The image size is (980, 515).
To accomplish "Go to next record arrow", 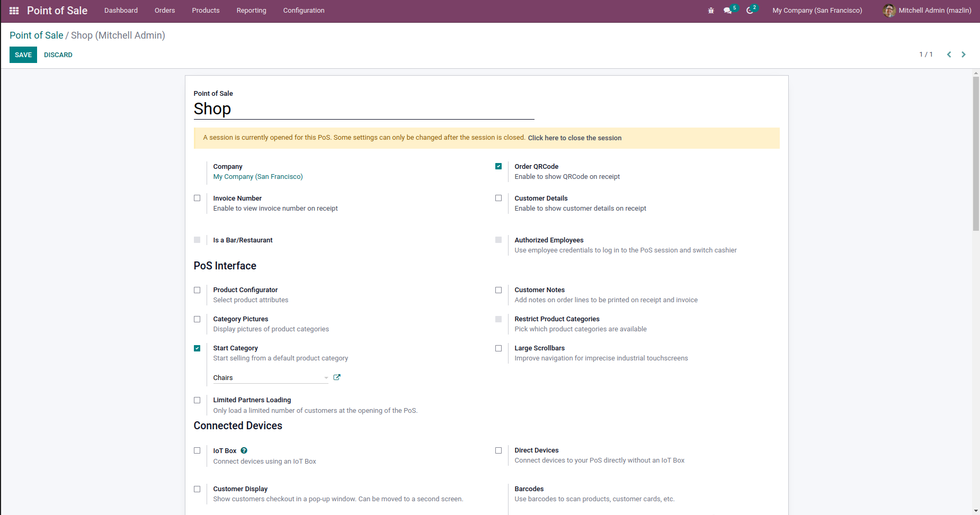I will [x=964, y=55].
